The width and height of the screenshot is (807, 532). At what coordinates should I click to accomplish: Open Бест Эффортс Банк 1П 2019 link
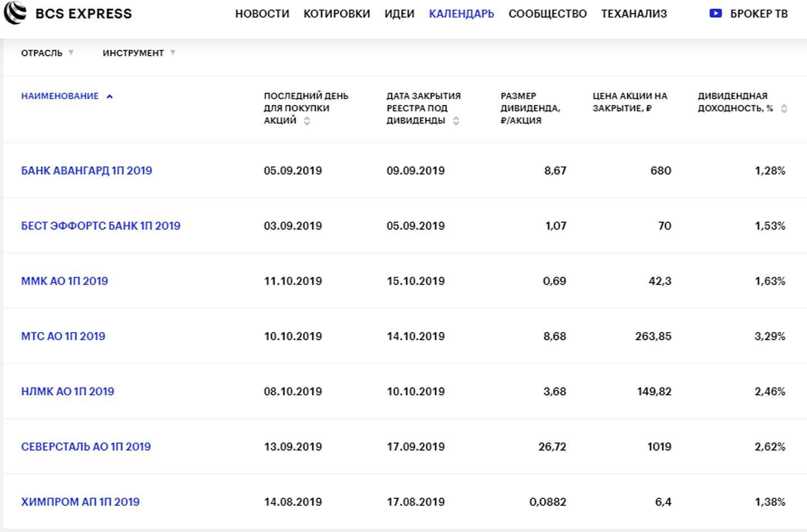click(101, 226)
